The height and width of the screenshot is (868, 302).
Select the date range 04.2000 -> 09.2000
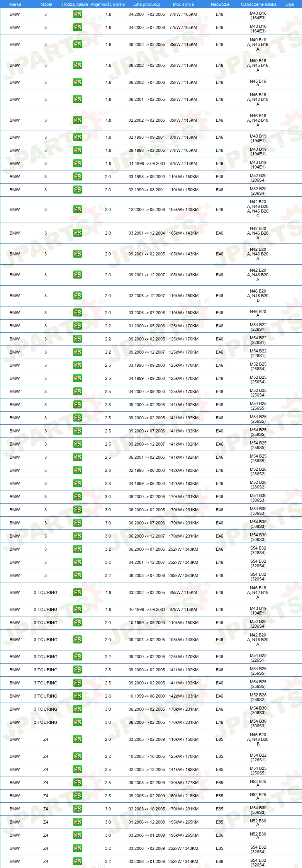[147, 391]
